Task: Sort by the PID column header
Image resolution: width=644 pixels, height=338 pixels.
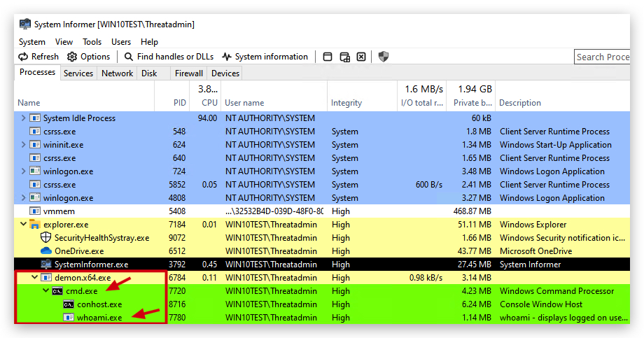Action: coord(180,103)
